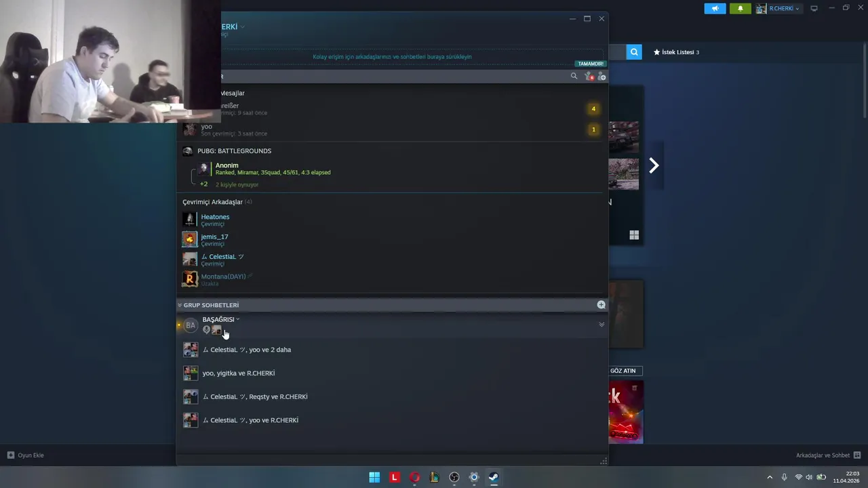This screenshot has height=488, width=868.
Task: Open Opera browser from taskbar
Action: [x=414, y=477]
